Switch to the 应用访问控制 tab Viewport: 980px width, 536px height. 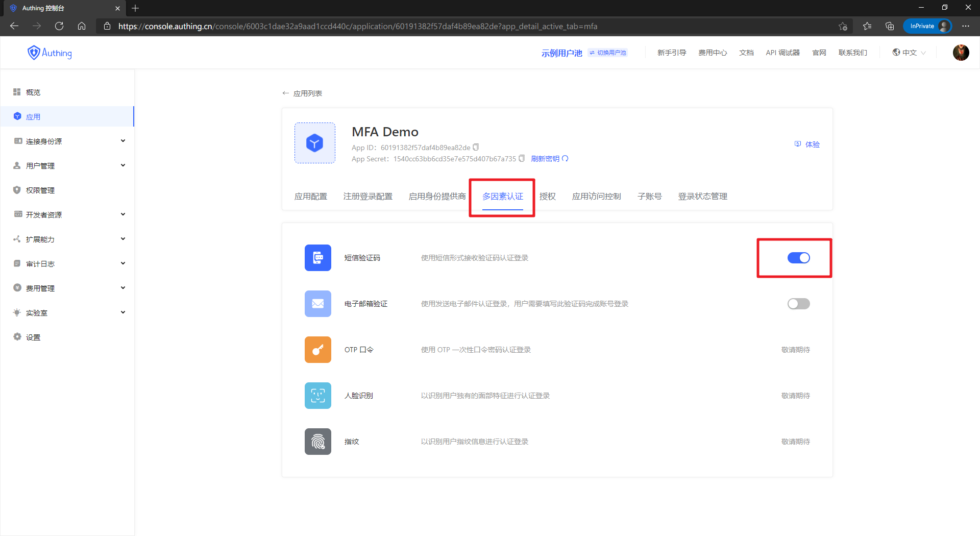(596, 197)
